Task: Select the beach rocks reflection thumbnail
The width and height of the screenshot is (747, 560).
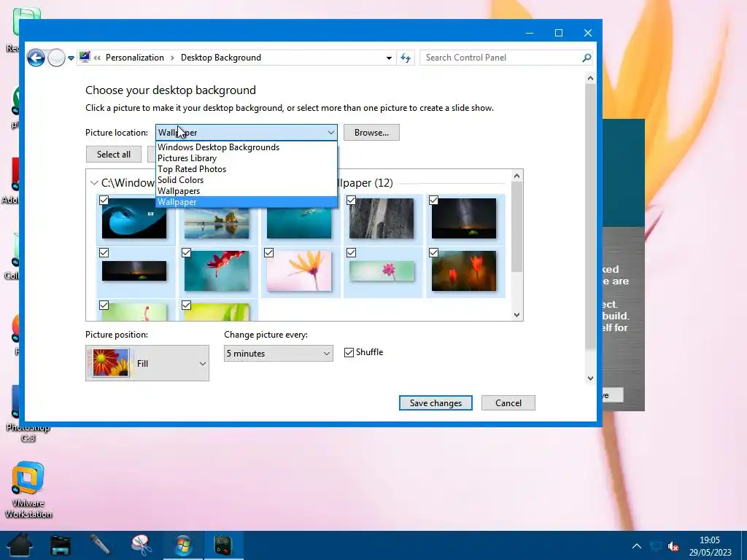Action: tap(217, 223)
